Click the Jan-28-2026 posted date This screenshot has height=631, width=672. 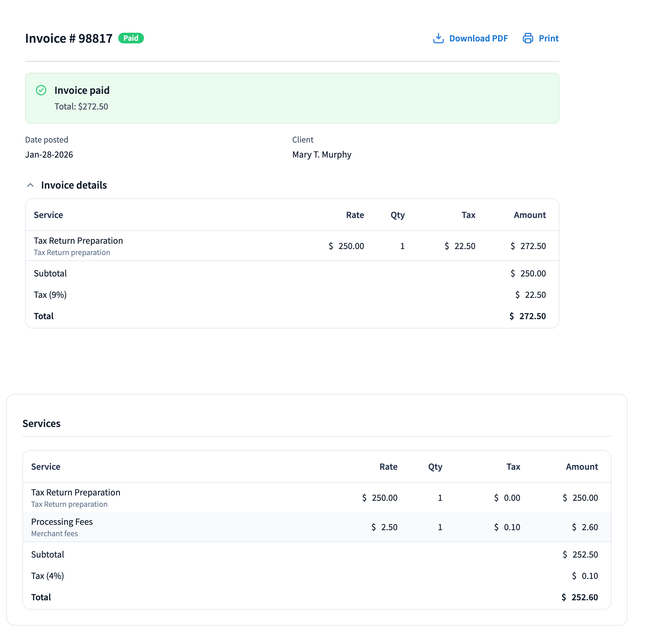click(x=49, y=155)
